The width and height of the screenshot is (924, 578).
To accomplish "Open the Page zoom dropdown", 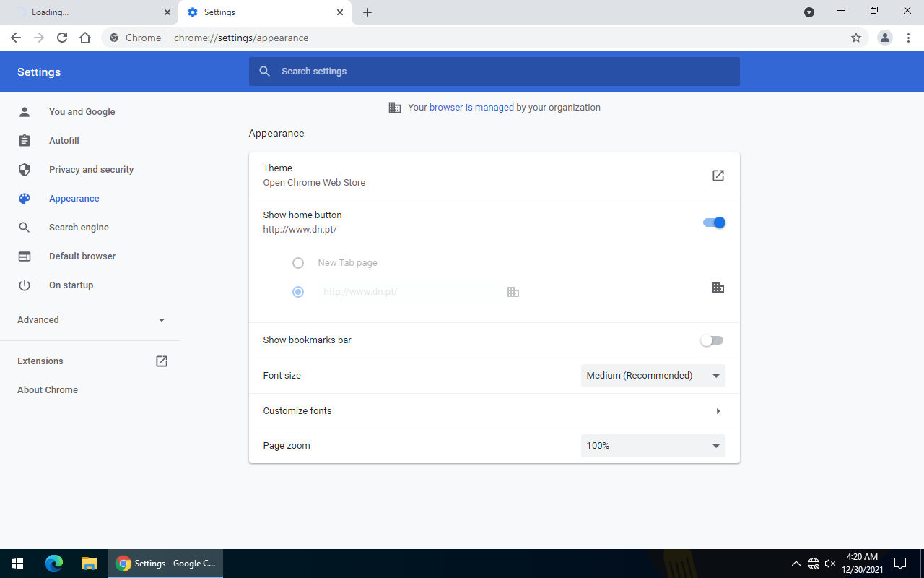I will pyautogui.click(x=653, y=446).
